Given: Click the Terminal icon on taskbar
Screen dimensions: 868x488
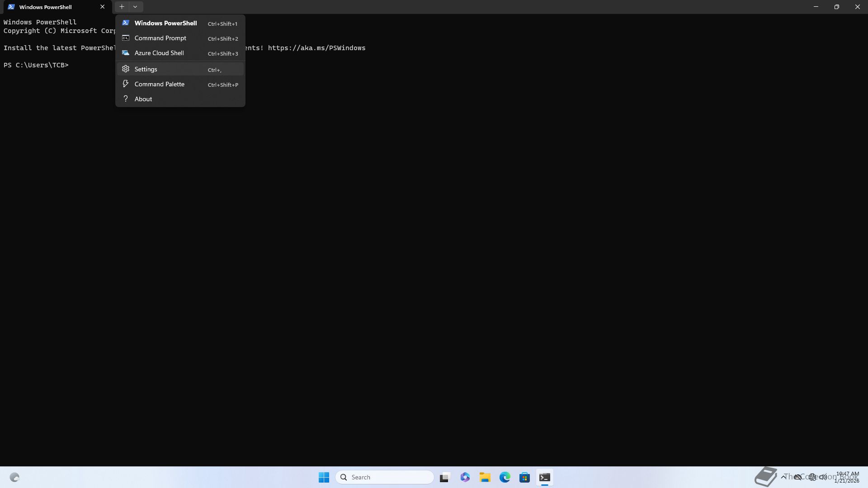Looking at the screenshot, I should pos(544,477).
